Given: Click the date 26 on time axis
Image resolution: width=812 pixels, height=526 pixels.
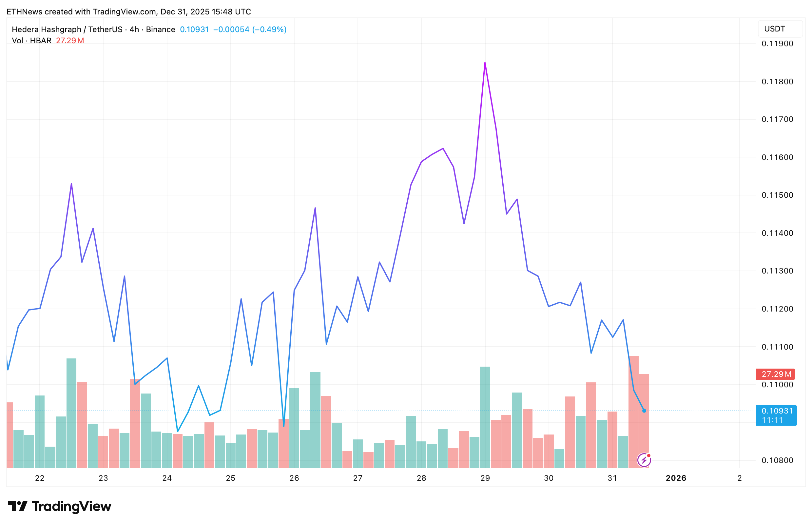Looking at the screenshot, I should coord(294,478).
